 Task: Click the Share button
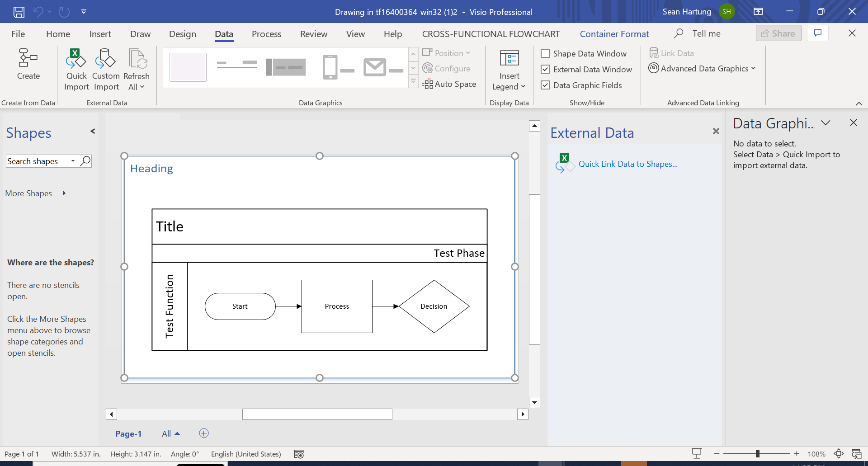[778, 33]
